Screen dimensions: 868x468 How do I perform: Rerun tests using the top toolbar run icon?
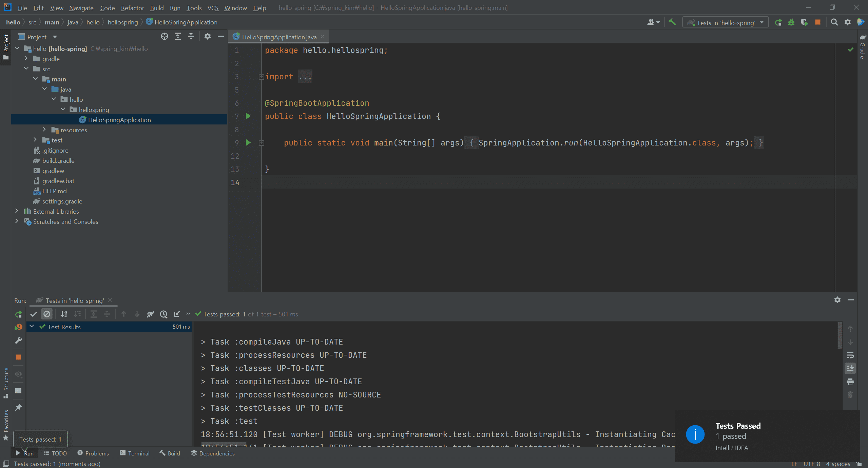pyautogui.click(x=778, y=22)
